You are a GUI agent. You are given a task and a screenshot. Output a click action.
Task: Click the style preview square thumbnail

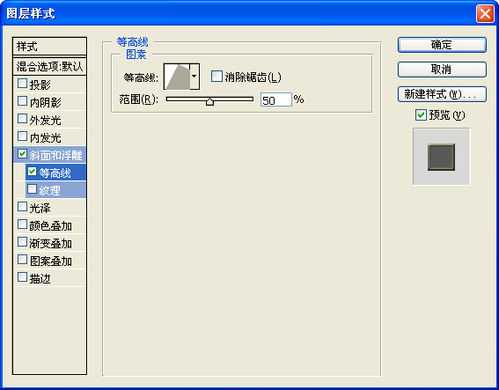[441, 157]
